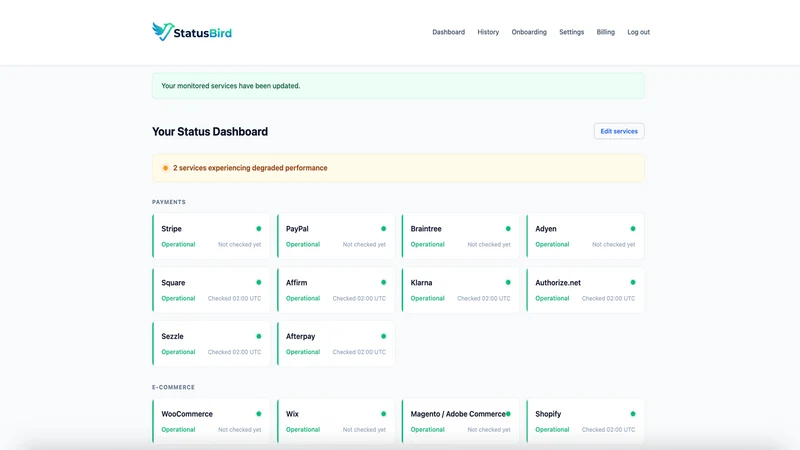Click the orange degraded performance indicator dot
The image size is (800, 450).
[x=165, y=168]
